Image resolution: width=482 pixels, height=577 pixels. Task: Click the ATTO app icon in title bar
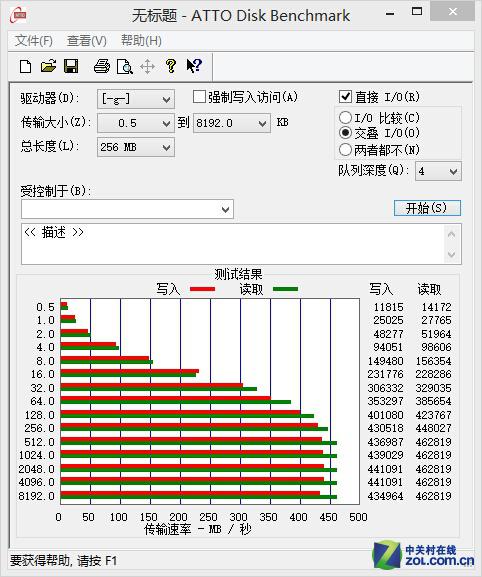click(18, 15)
